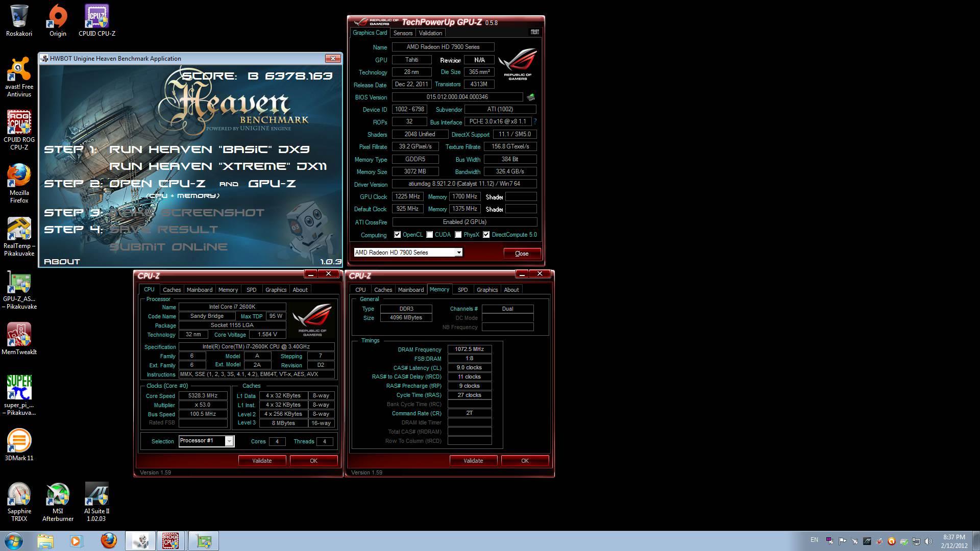Viewport: 980px width, 551px height.
Task: Launch 3DMark 11 from desktop
Action: [x=19, y=445]
